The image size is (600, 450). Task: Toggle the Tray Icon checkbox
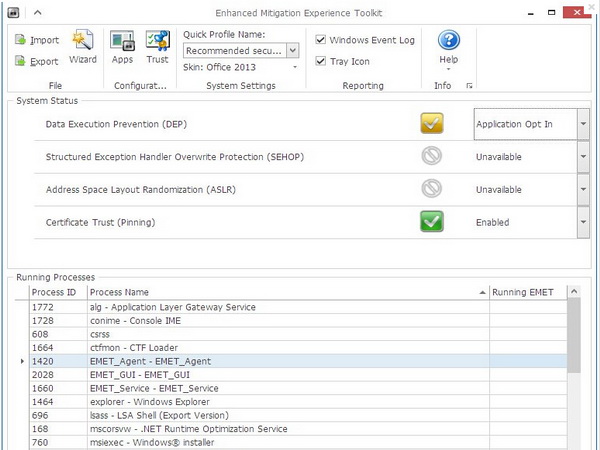(321, 61)
